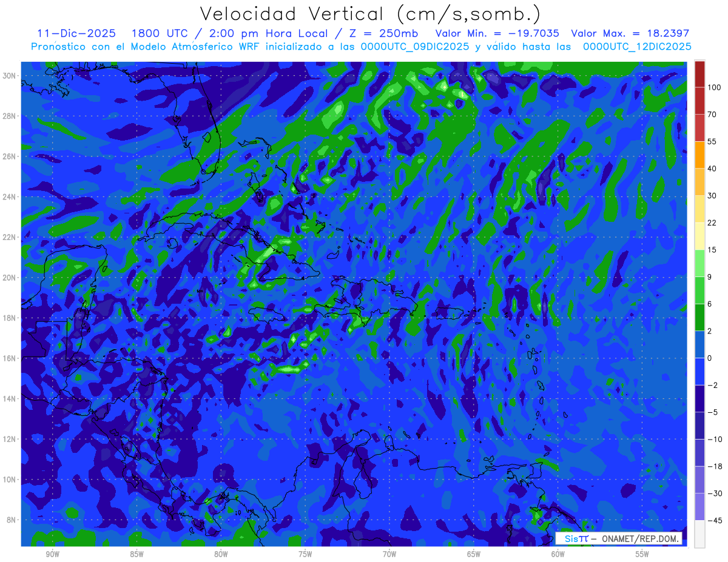Viewport: 728px width, 562px height.
Task: Click the 22N latitude axis label
Action: [10, 237]
